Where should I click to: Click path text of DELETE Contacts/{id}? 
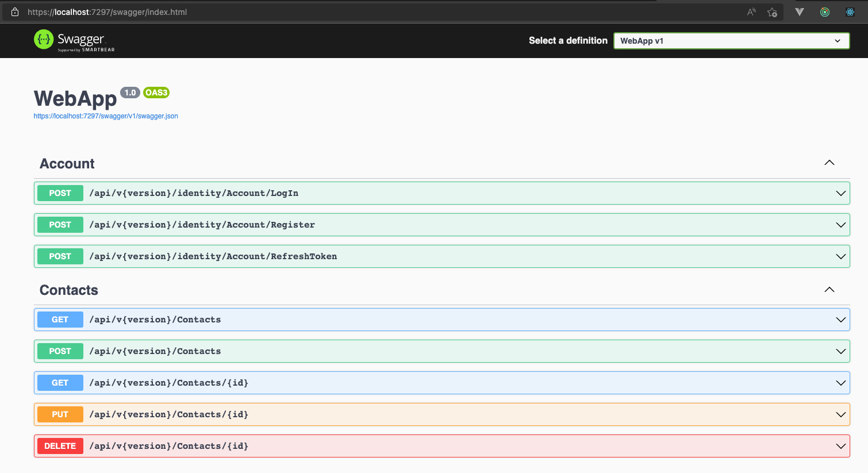169,446
